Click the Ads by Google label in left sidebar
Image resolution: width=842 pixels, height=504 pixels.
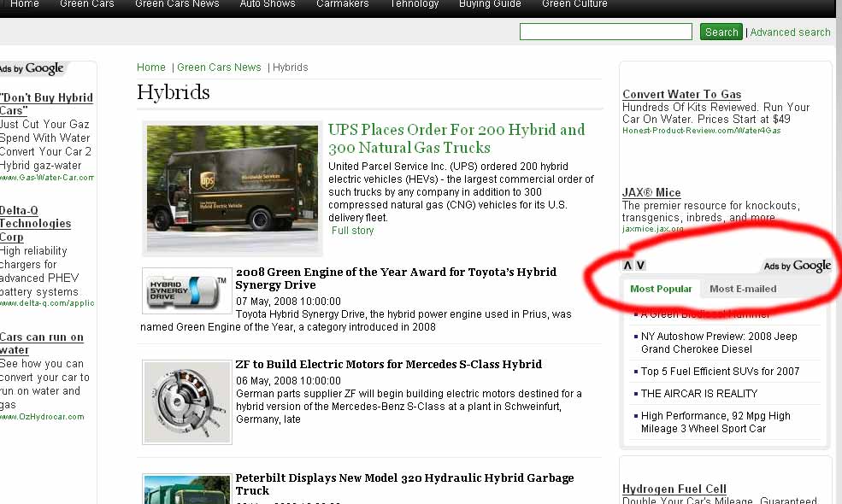click(32, 68)
